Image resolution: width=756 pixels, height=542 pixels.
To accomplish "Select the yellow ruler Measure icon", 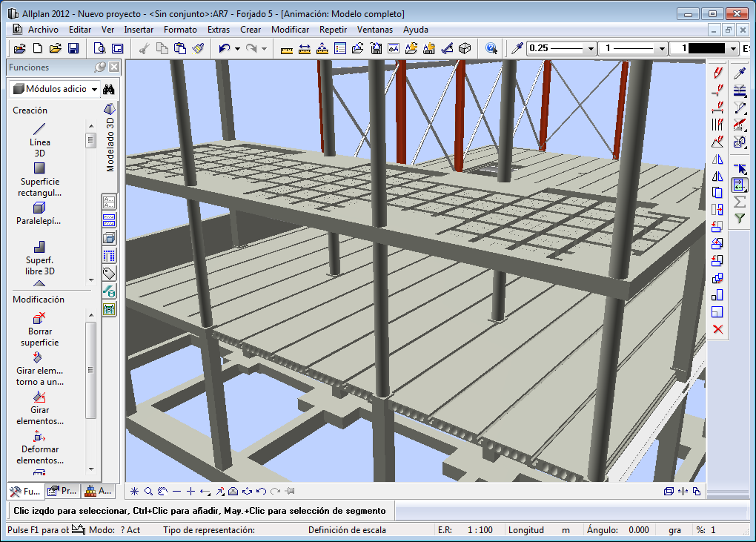I will (x=286, y=49).
